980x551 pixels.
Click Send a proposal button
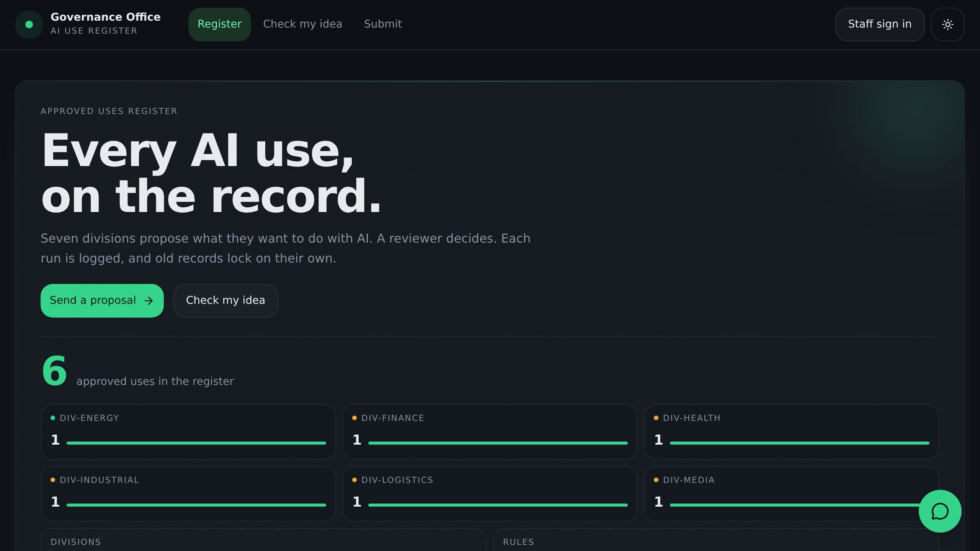[x=102, y=300]
